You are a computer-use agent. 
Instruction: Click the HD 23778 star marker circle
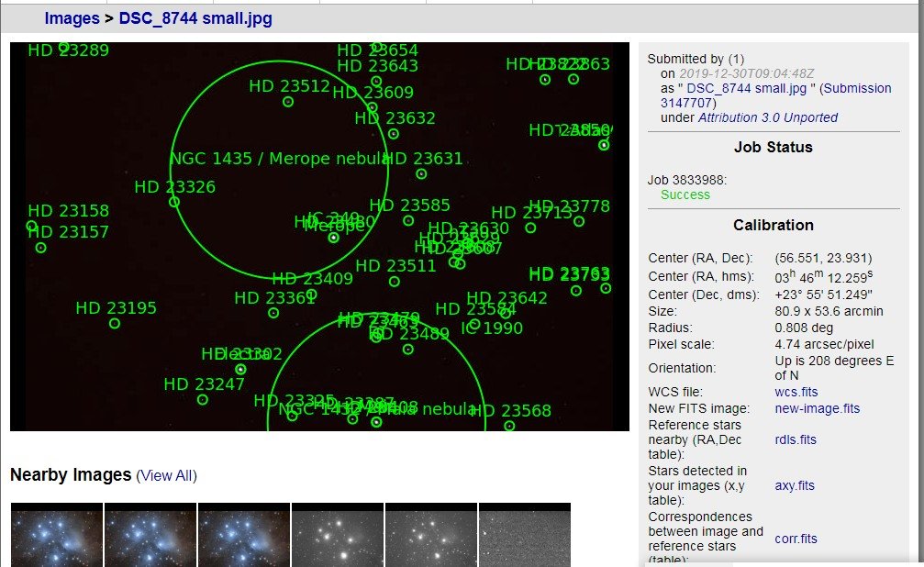click(579, 222)
